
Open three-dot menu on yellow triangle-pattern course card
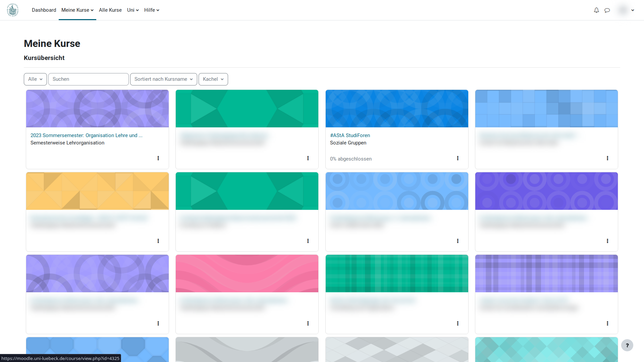tap(158, 241)
